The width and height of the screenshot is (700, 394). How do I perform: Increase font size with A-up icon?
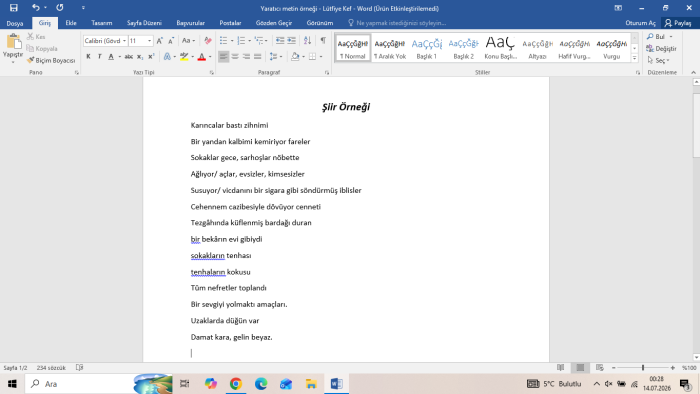(x=159, y=41)
